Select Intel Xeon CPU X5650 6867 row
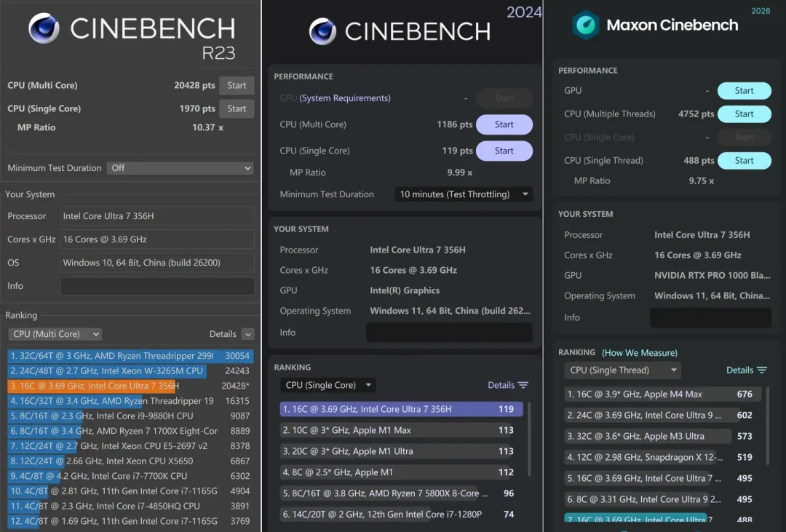 point(130,461)
